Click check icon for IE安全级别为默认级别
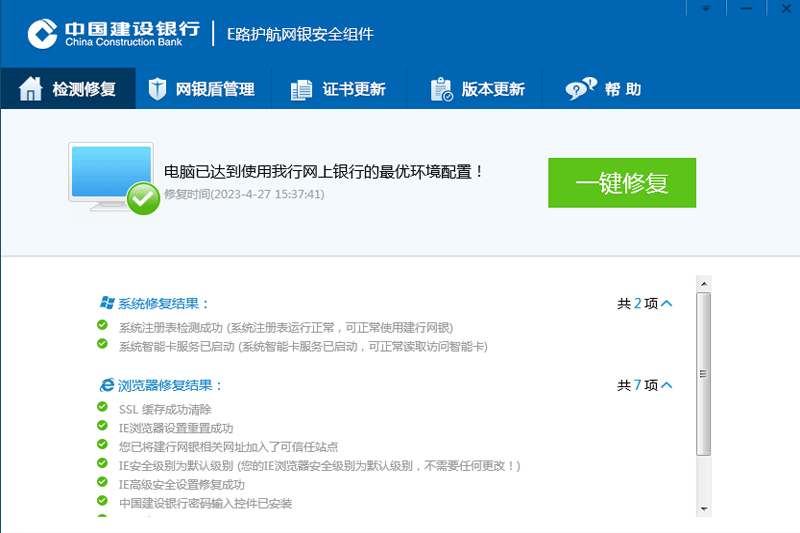 pyautogui.click(x=102, y=463)
